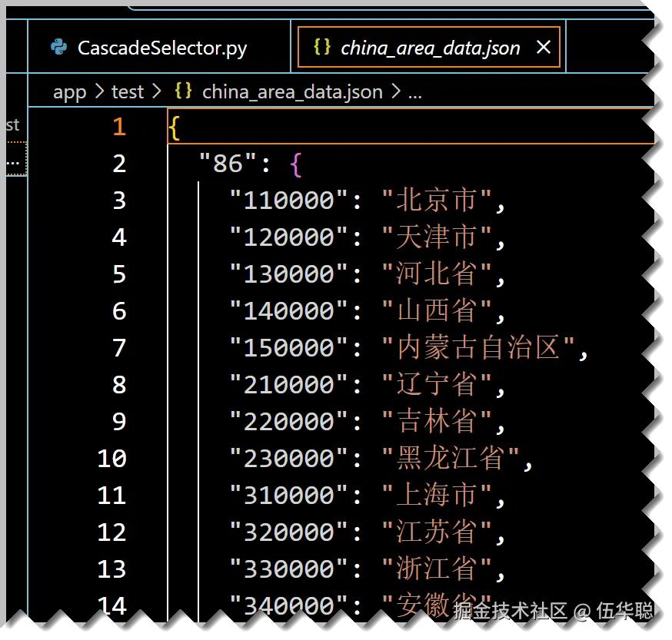Click the Python icon on CascadeSelector.py tab

(58, 47)
